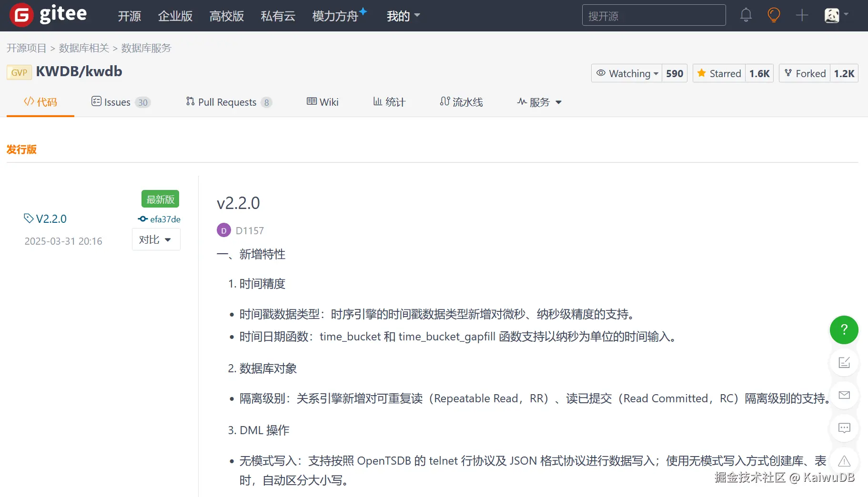Viewport: 868px width, 497px height.
Task: Open the 统计 tab
Action: pyautogui.click(x=389, y=102)
